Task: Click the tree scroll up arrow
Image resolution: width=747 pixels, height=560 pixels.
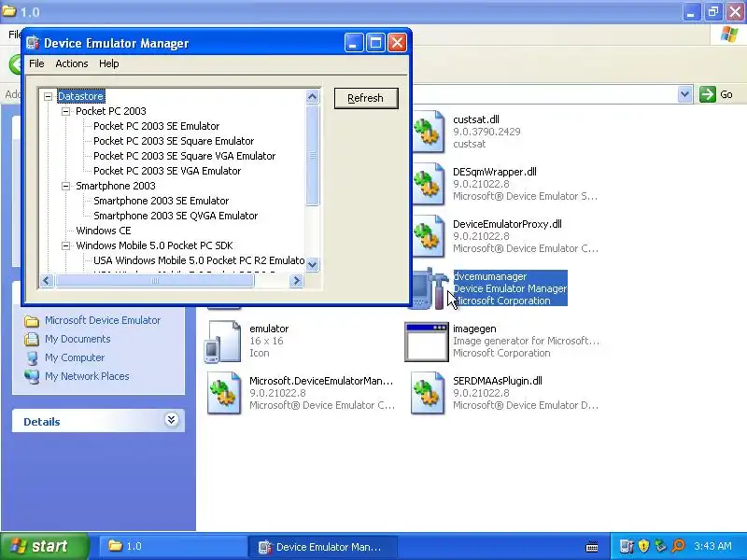Action: pyautogui.click(x=312, y=97)
